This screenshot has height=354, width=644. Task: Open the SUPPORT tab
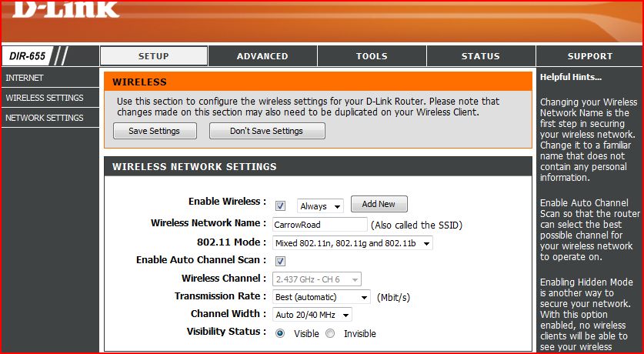pyautogui.click(x=590, y=56)
